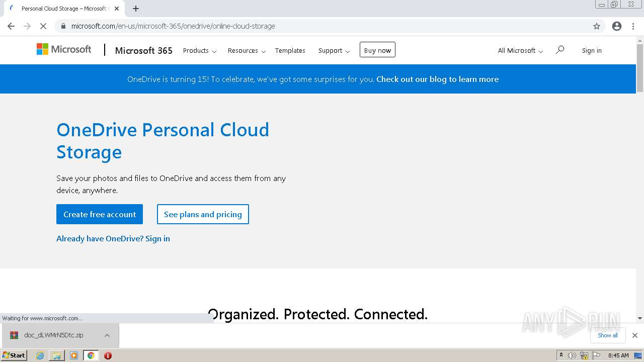Open Chrome profile avatar icon

click(617, 26)
